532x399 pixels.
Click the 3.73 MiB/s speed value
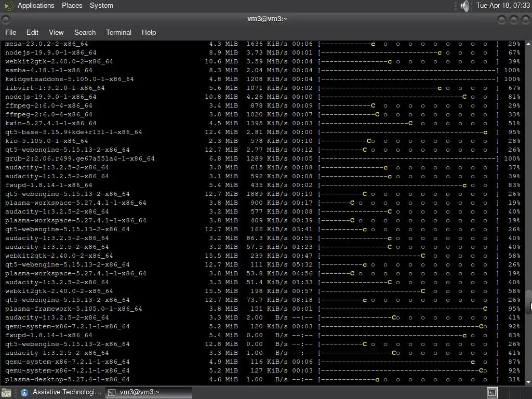(x=267, y=52)
